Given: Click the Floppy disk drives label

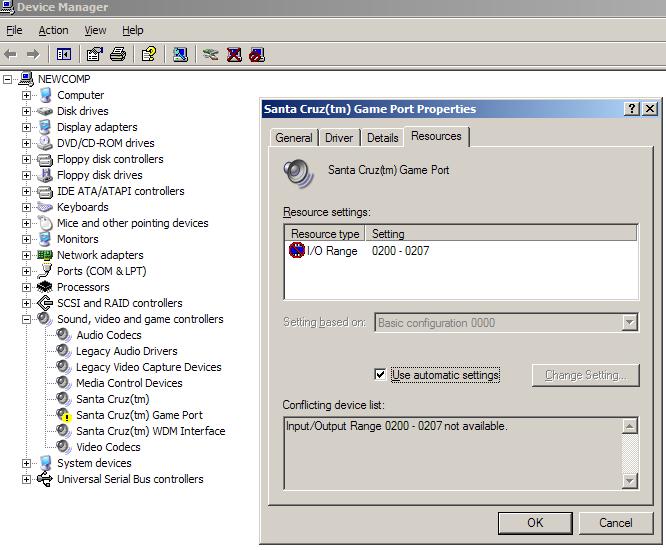Looking at the screenshot, I should pyautogui.click(x=100, y=175).
